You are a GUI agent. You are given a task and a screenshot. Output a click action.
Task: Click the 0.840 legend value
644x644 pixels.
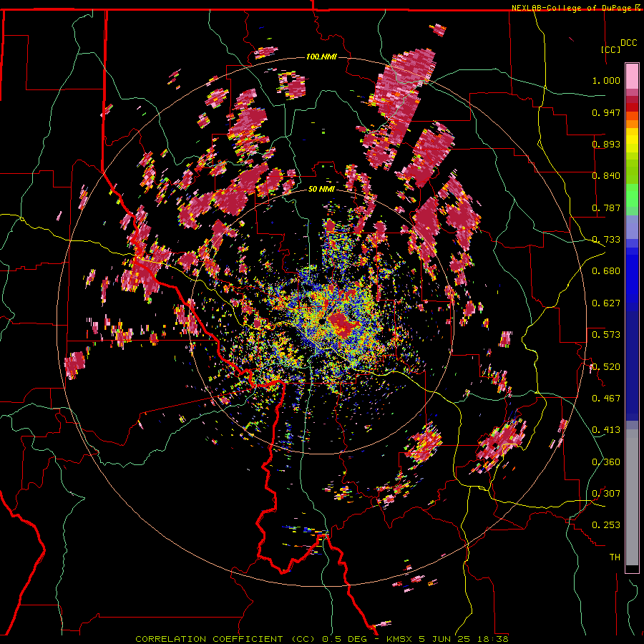606,175
